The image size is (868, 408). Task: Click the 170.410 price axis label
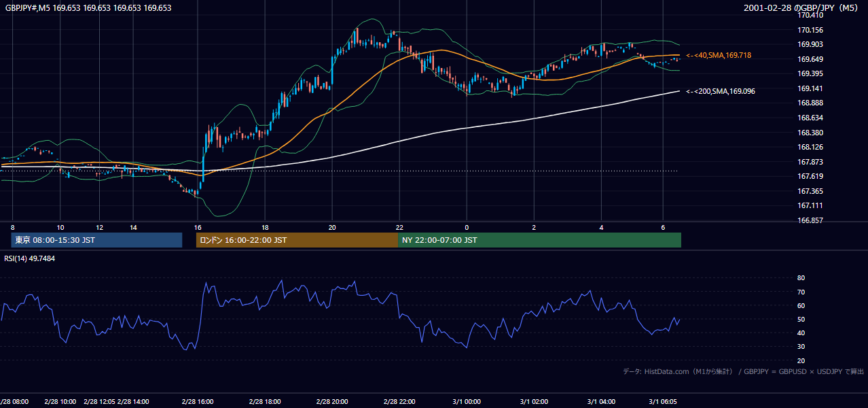coord(809,15)
